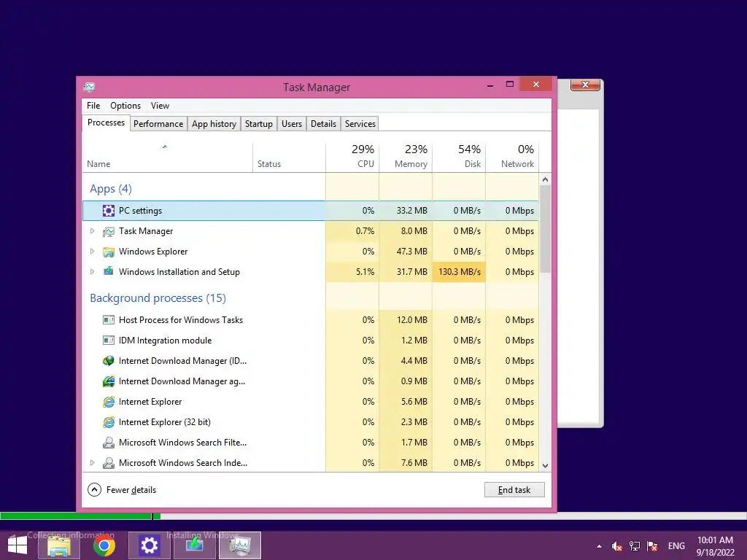
Task: Sort by the Memory column header
Action: pos(406,157)
